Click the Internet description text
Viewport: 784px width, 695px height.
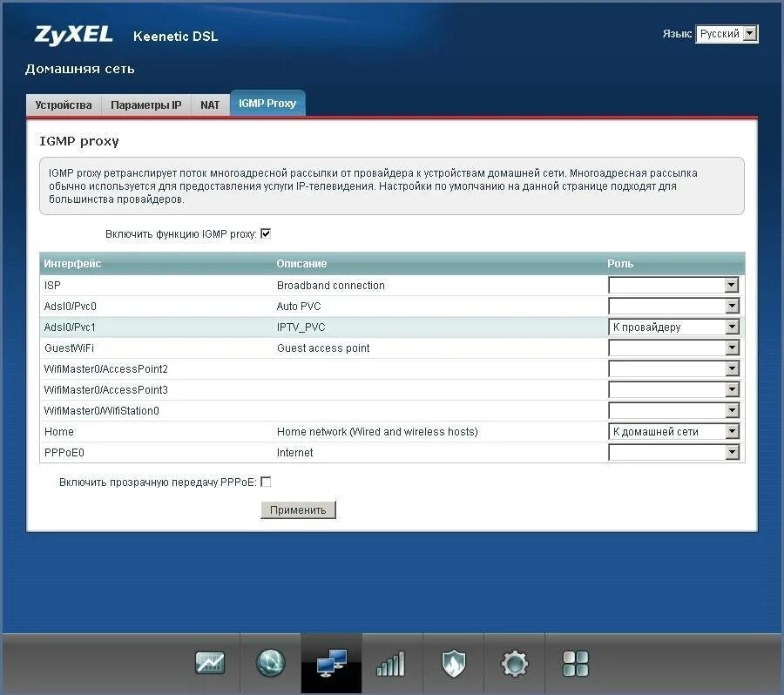click(294, 453)
